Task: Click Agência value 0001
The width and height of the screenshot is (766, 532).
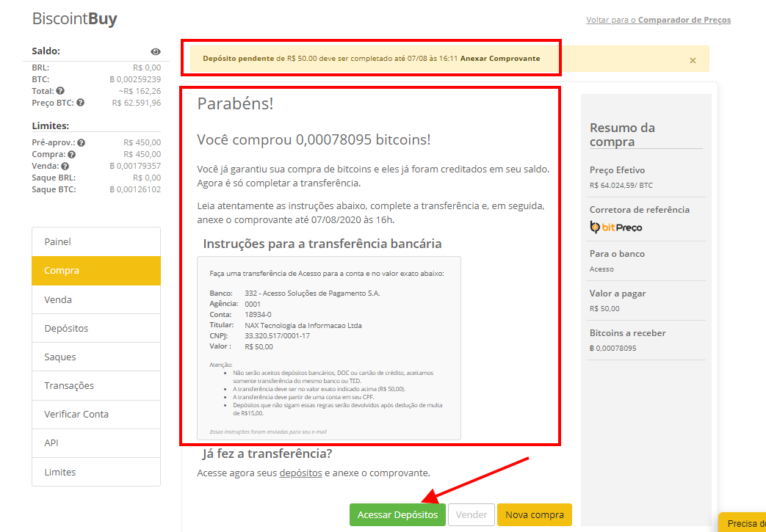Action: pyautogui.click(x=253, y=304)
